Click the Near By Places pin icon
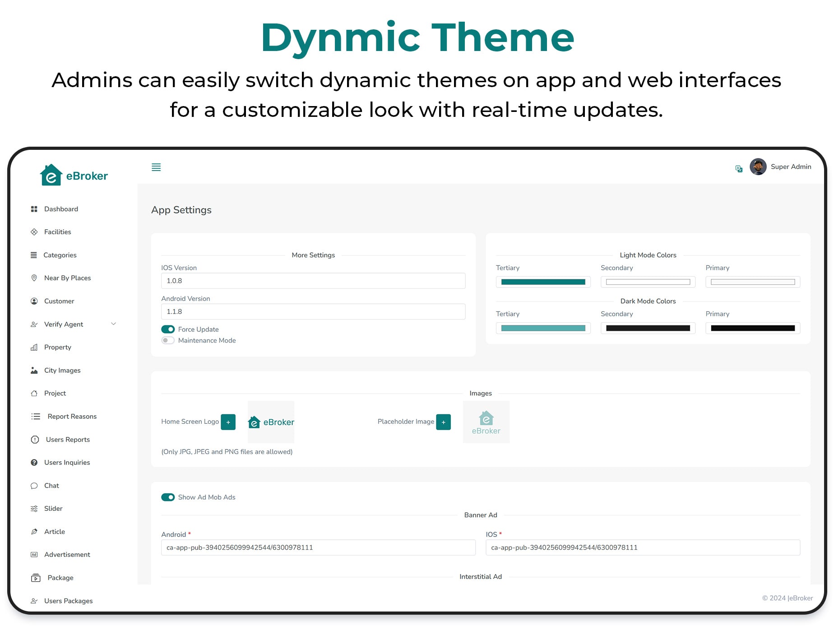 [x=34, y=278]
